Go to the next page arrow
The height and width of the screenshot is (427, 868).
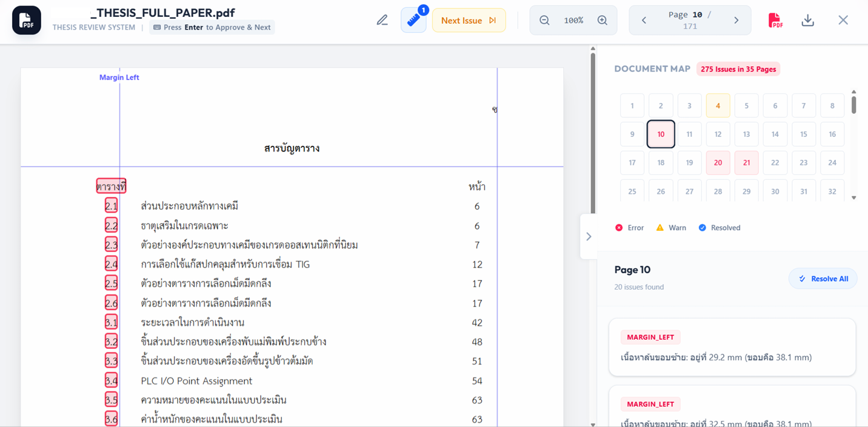point(736,21)
